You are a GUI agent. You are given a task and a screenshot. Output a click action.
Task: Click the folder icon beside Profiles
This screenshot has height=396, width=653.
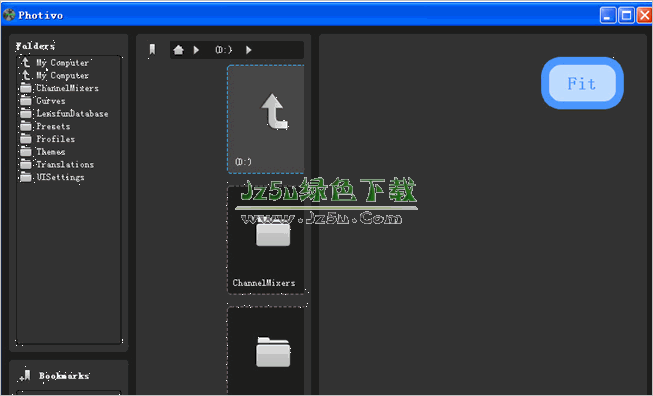coord(26,139)
